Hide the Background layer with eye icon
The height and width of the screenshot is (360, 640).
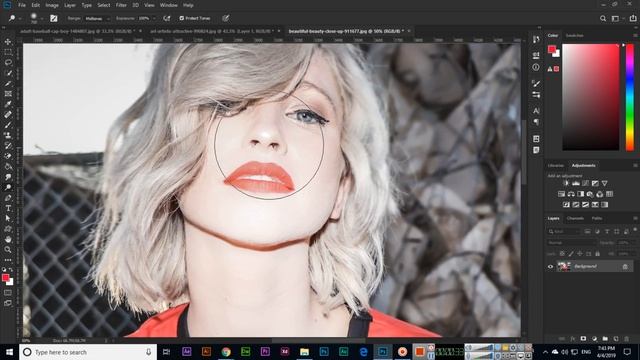click(550, 267)
